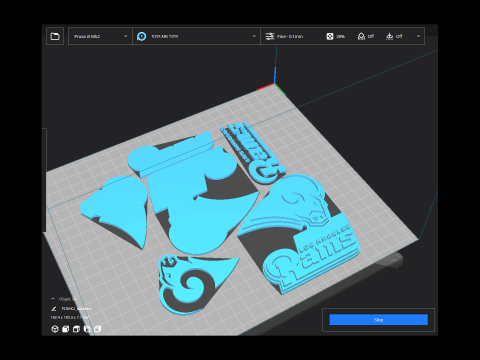Switch to 3D perspective view icon
The width and height of the screenshot is (480, 360).
[x=55, y=329]
